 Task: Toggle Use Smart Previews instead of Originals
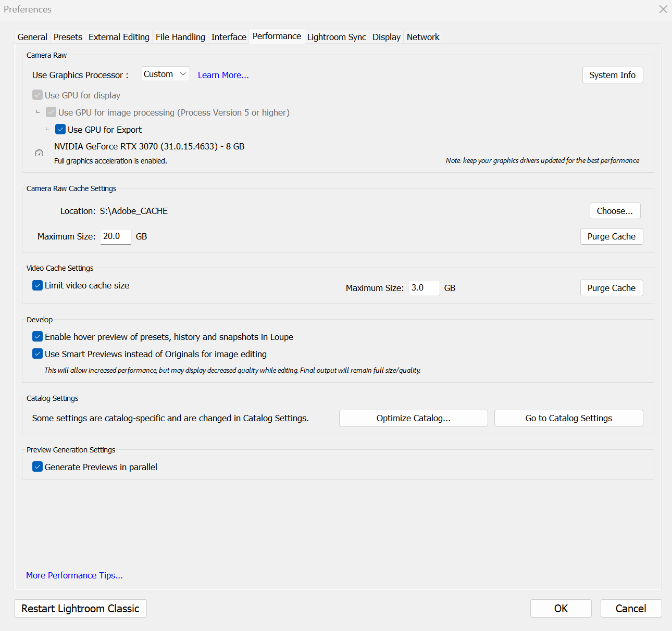(x=37, y=354)
